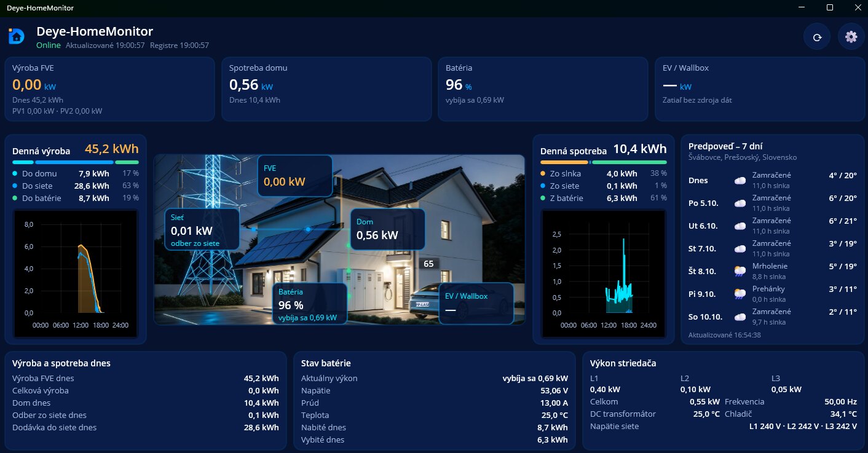868x453 pixels.
Task: Click the Deye-HomeMonitor house logo
Action: click(17, 36)
